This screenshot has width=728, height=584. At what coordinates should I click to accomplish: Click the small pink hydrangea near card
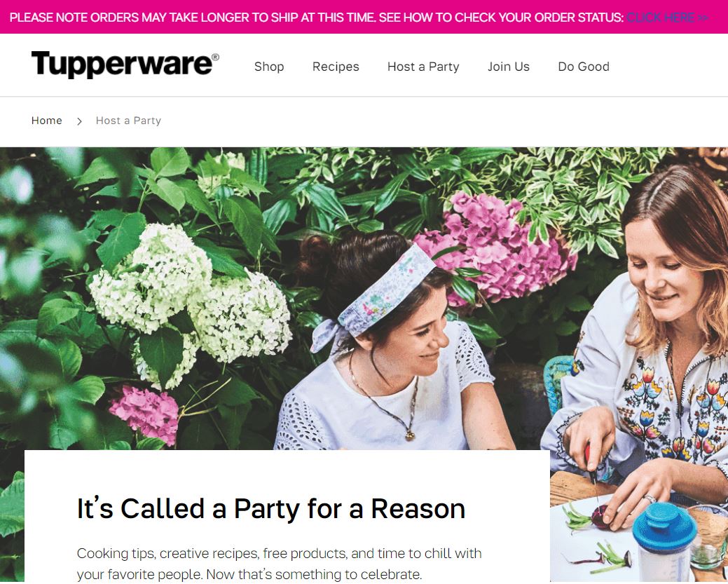pos(144,414)
